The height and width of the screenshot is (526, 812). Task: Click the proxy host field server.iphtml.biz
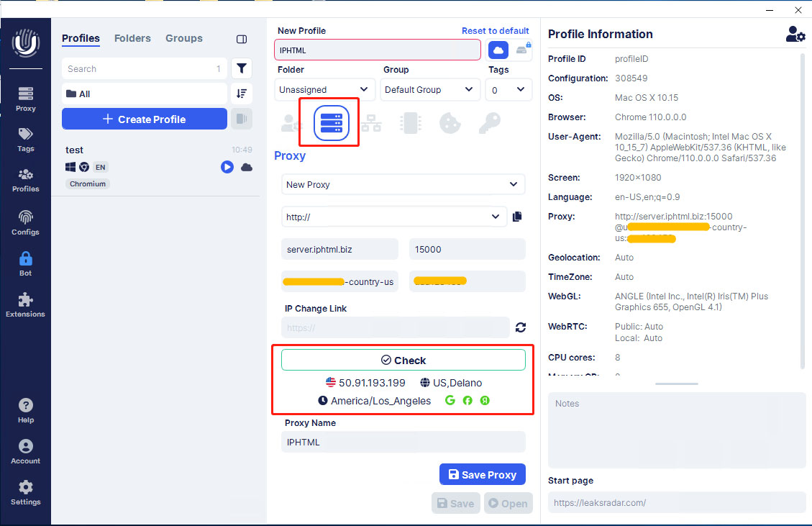pyautogui.click(x=339, y=249)
